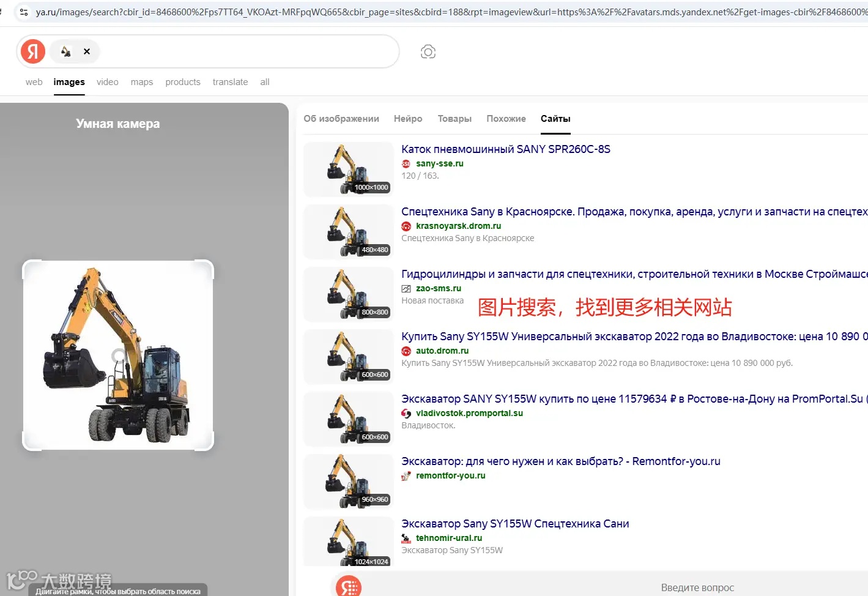Click auto.drom.ru favicon icon
Screen dimensions: 868x596
click(x=406, y=351)
